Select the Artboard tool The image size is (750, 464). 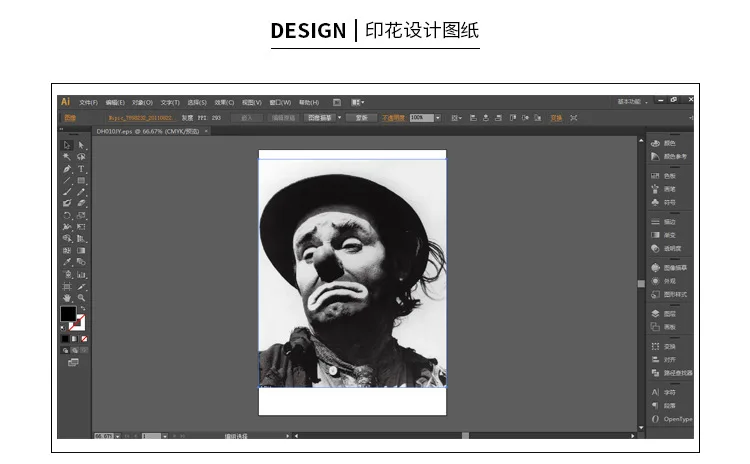click(x=67, y=287)
